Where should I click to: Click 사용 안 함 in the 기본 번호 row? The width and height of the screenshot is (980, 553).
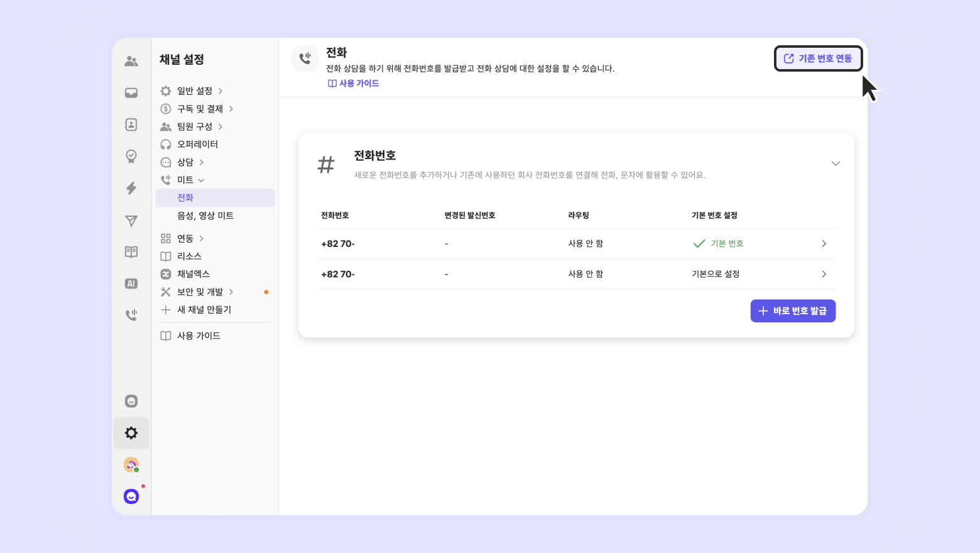(x=585, y=244)
